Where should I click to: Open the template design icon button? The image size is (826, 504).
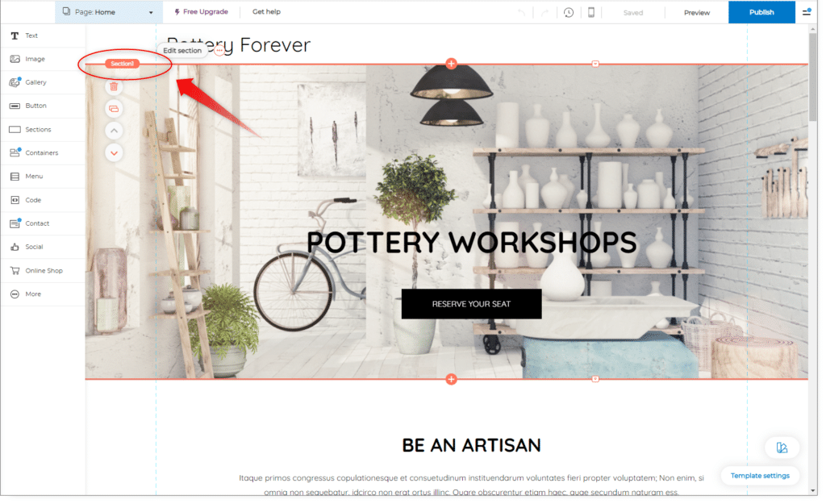[x=782, y=448]
